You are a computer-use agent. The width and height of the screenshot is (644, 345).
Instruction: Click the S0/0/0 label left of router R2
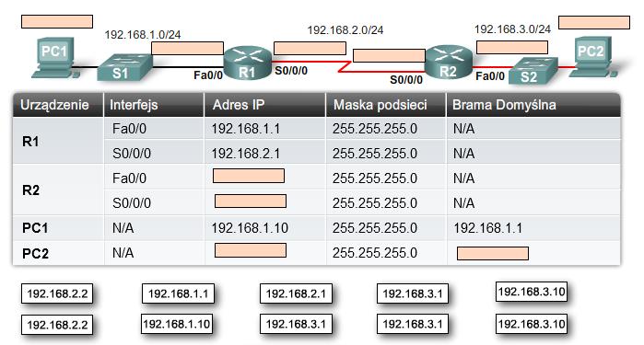(x=406, y=80)
